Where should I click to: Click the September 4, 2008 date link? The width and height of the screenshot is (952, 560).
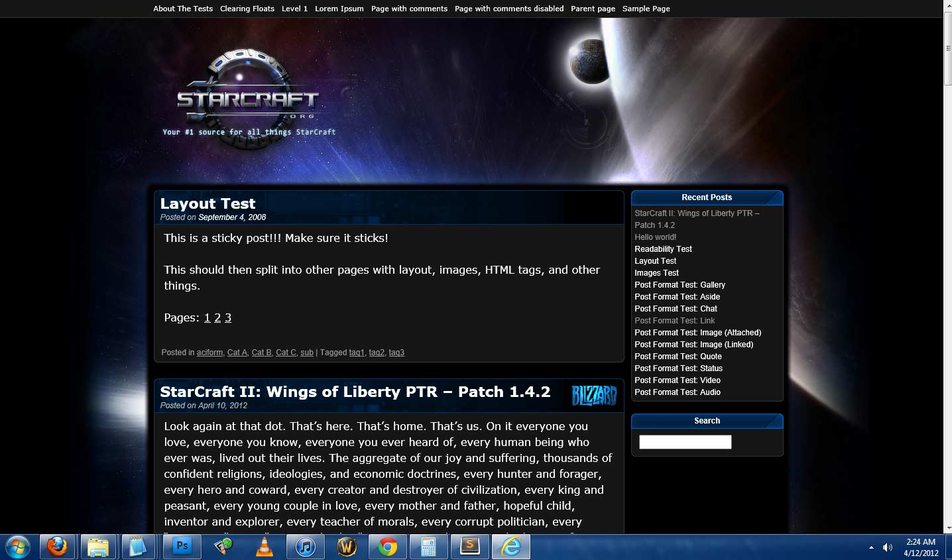232,217
